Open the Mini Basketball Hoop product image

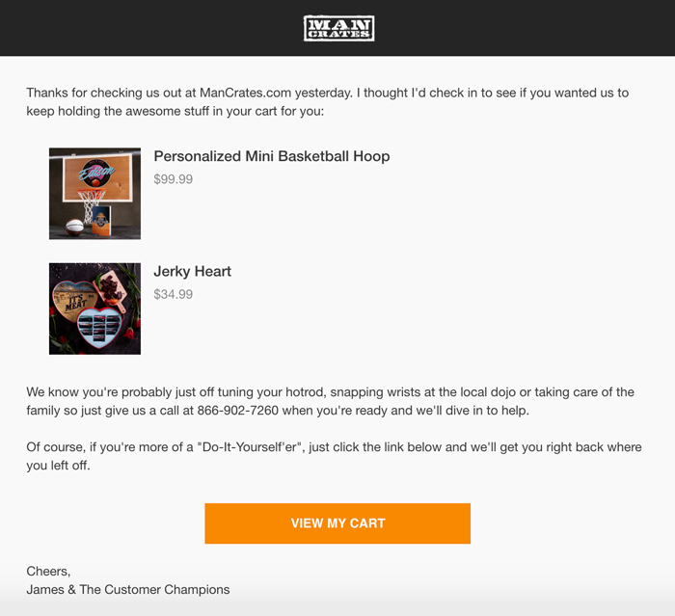(x=94, y=194)
